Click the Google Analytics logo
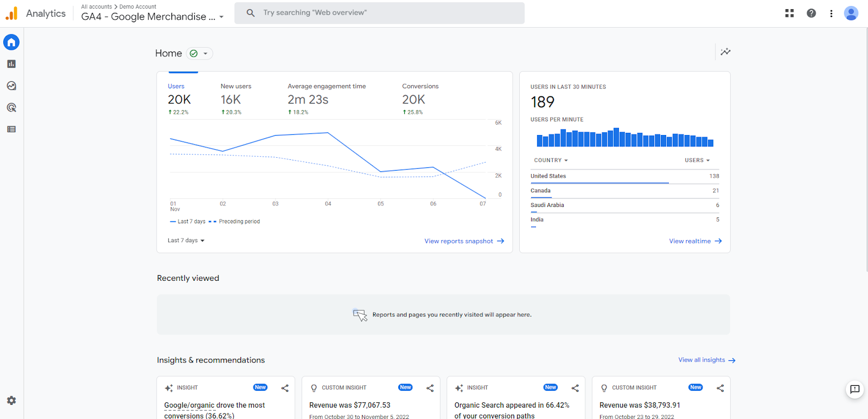Image resolution: width=868 pixels, height=419 pixels. click(x=11, y=14)
